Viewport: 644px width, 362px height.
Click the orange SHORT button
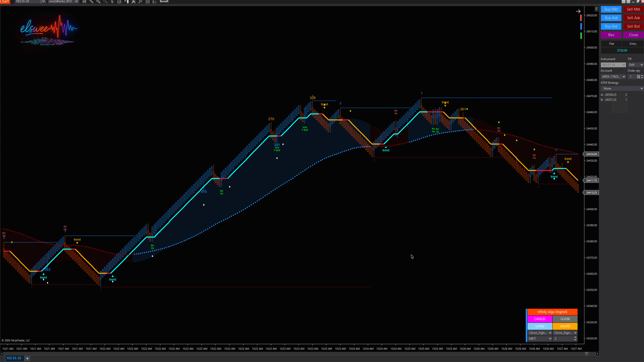click(565, 326)
